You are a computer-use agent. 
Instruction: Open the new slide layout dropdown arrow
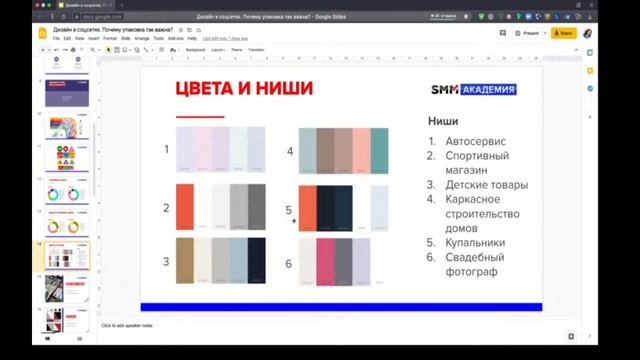tap(49, 50)
